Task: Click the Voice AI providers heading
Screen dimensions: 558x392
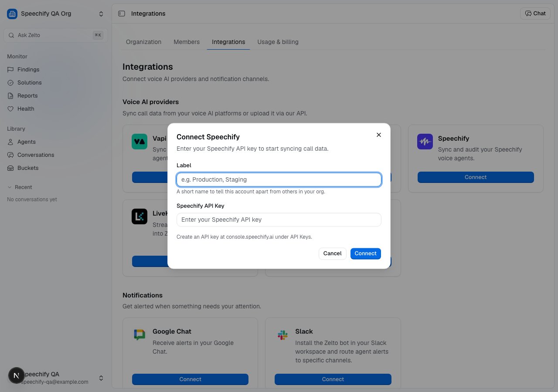Action: click(x=150, y=102)
